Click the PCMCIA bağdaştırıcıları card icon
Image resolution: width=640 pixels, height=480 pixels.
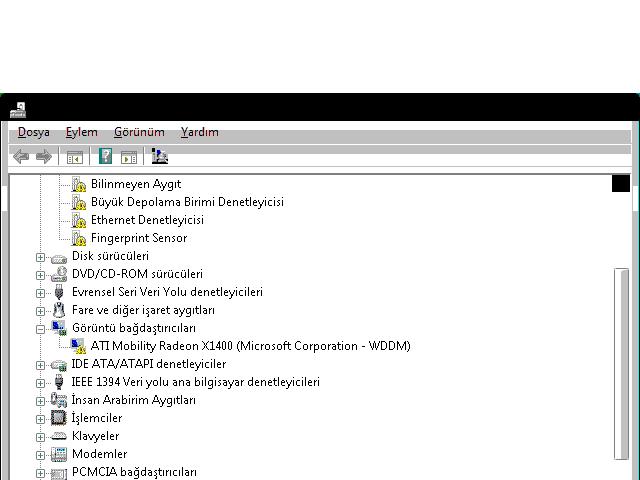[x=59, y=473]
